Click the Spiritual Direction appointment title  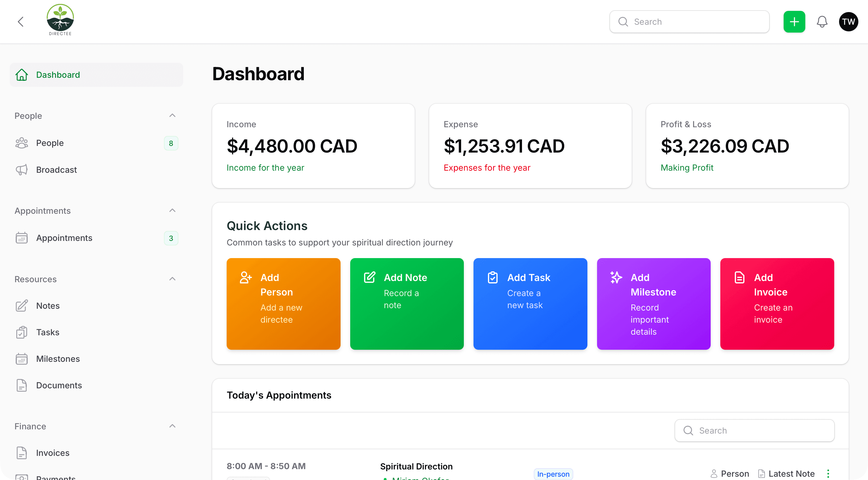pos(416,466)
